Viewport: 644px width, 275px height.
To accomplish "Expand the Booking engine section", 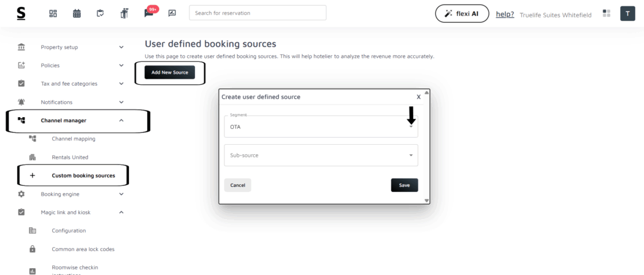I will (x=121, y=194).
